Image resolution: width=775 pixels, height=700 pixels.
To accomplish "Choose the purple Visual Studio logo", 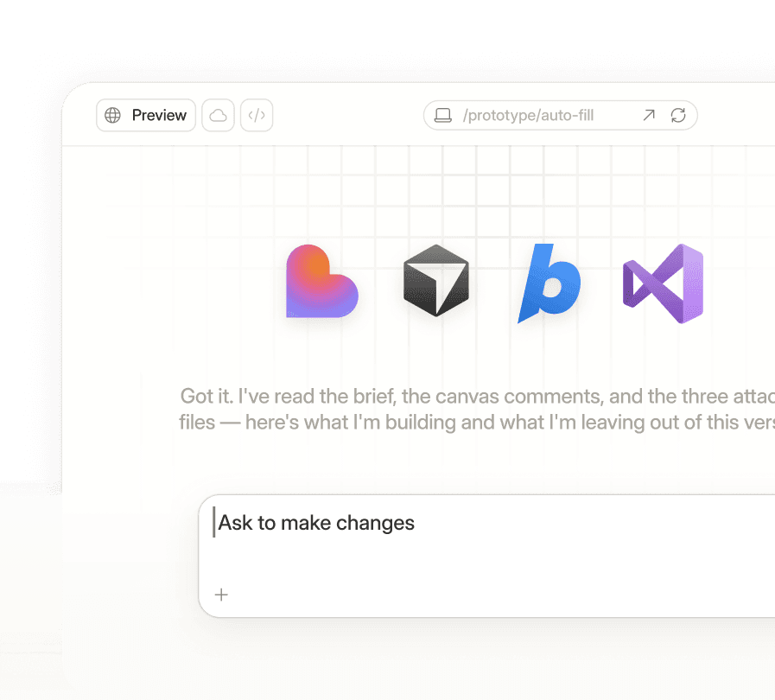I will [664, 283].
